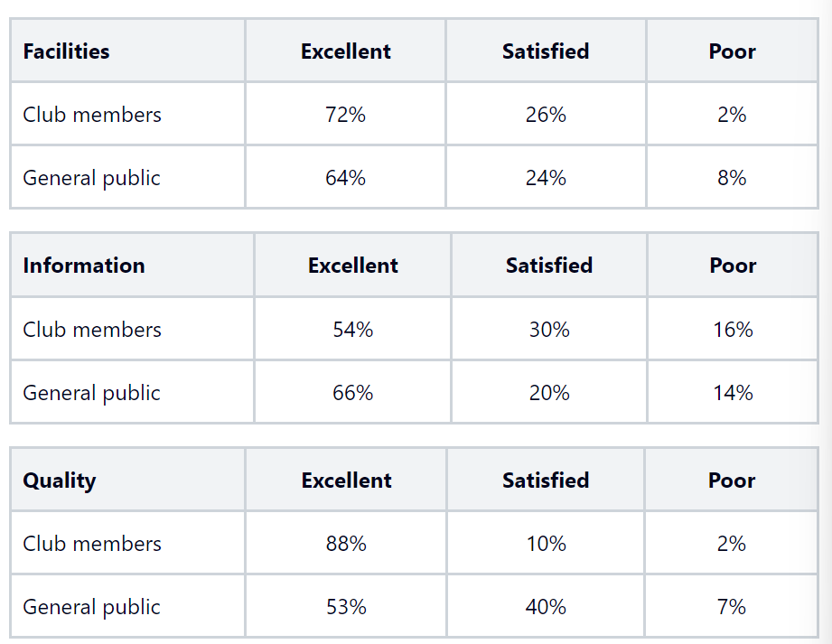Click the Information table header
The width and height of the screenshot is (832, 644).
pos(83,266)
